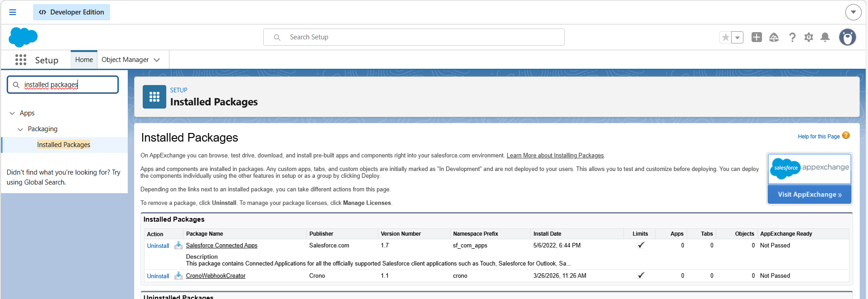Screen dimensions: 868x299
Task: Expand the Object Manager dropdown chevron
Action: [x=157, y=60]
